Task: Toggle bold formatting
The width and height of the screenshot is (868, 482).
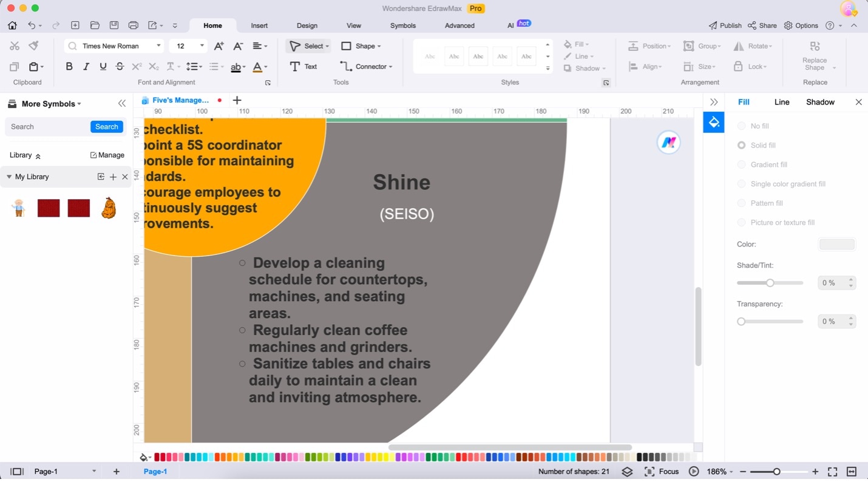Action: point(69,67)
